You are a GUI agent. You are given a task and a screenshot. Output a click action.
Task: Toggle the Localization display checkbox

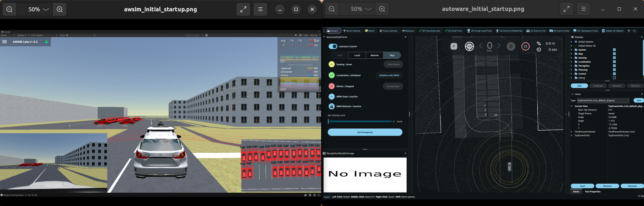614,62
